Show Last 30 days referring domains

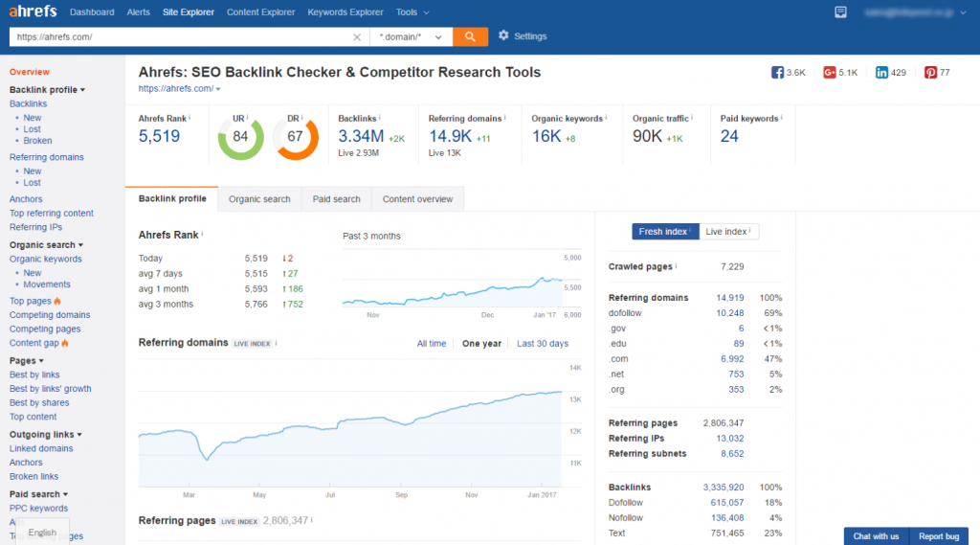point(543,344)
